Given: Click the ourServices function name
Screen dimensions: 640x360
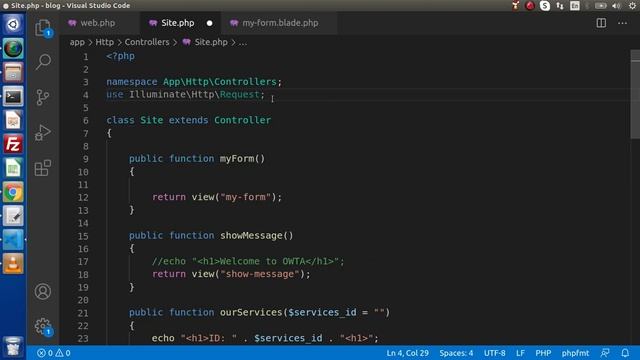Looking at the screenshot, I should pos(251,313).
